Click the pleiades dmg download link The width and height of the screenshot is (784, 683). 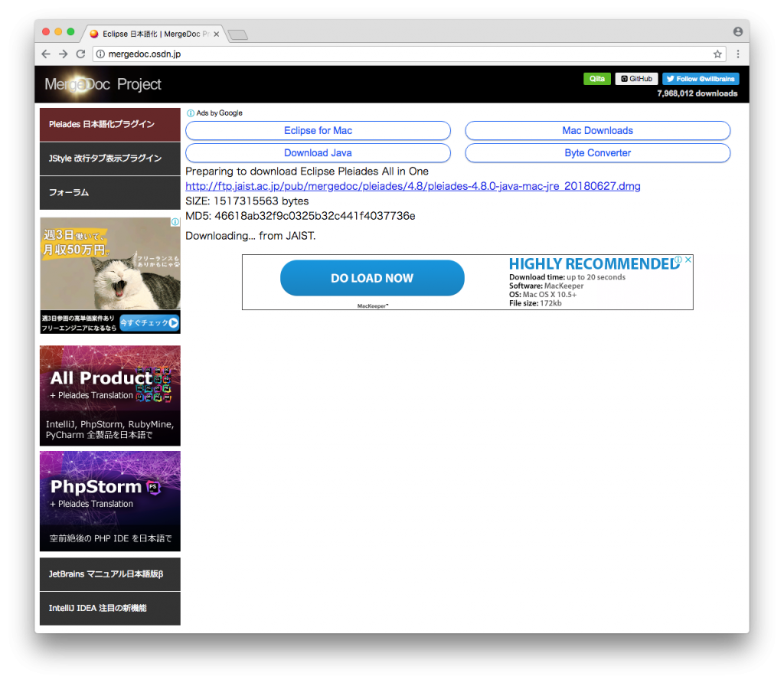(413, 186)
